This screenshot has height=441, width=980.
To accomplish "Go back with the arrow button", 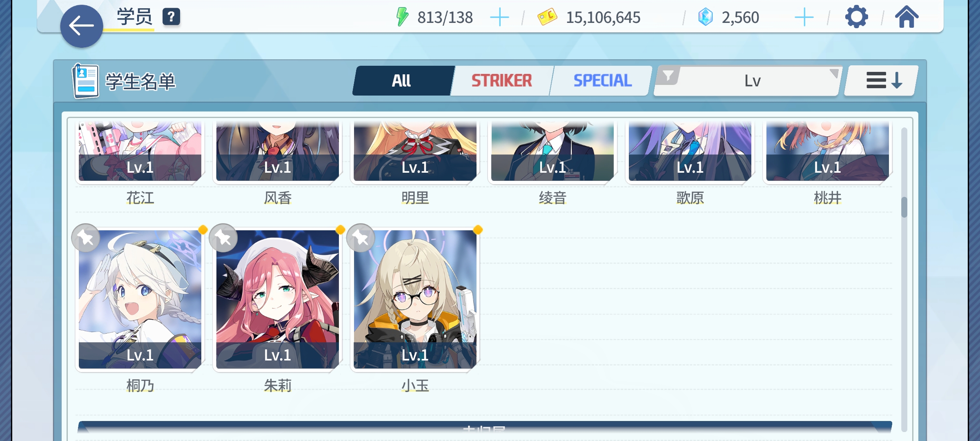I will pos(82,26).
